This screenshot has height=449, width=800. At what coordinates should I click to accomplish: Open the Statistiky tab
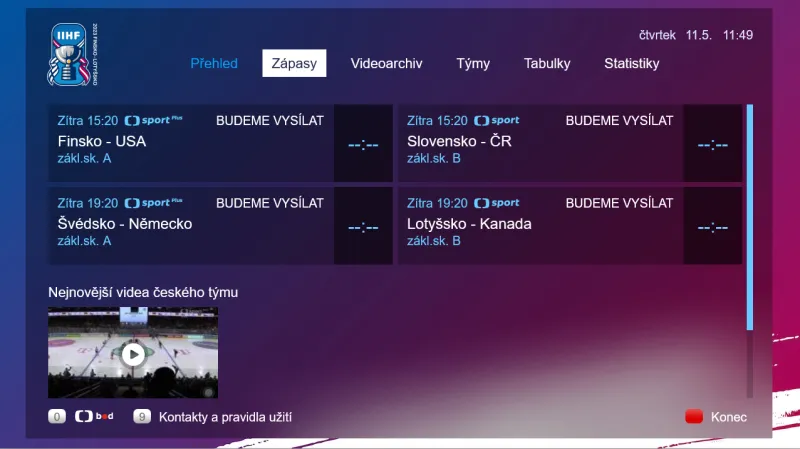[x=632, y=63]
